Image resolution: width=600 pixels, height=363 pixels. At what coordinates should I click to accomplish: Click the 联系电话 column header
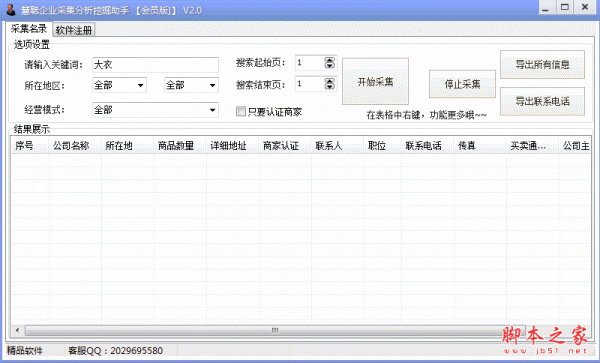point(428,145)
